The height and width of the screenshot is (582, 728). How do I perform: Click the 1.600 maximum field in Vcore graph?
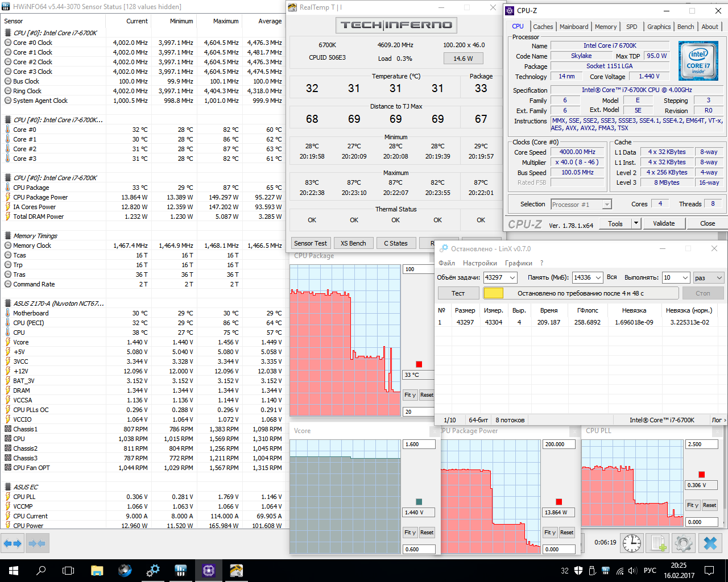[419, 444]
